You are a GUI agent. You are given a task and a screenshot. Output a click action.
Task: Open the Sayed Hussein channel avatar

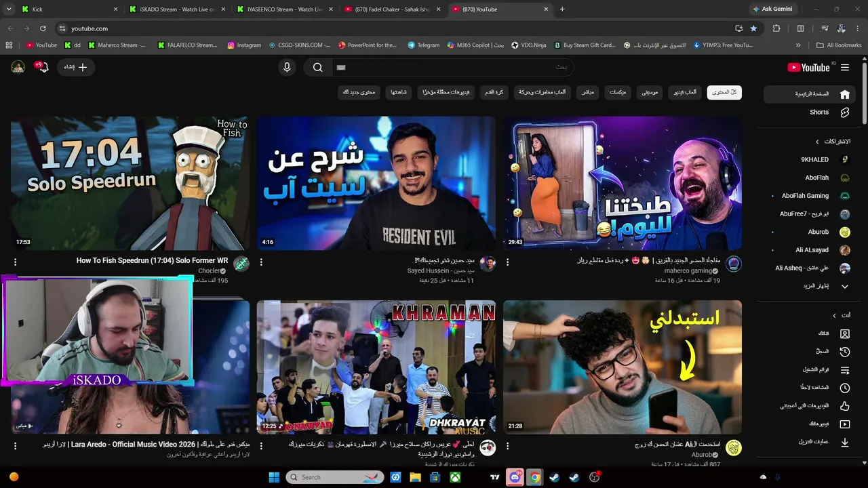coord(488,264)
